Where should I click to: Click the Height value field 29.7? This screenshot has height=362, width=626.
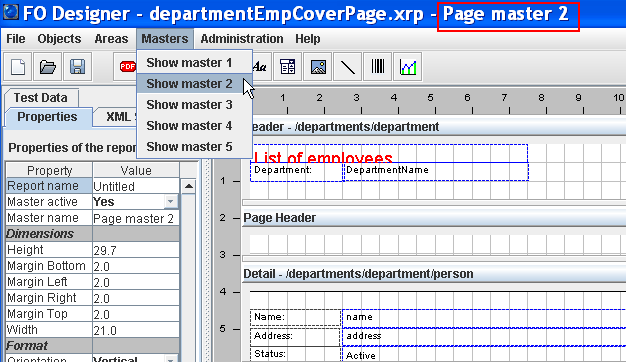coord(136,250)
